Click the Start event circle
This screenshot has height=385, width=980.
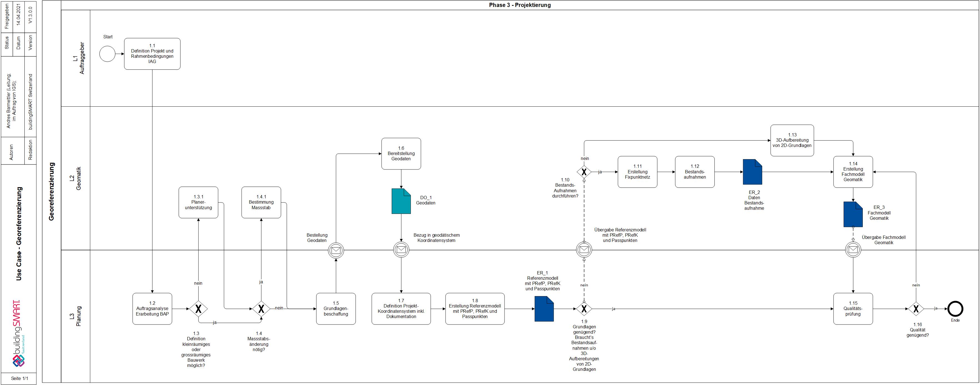click(x=107, y=54)
